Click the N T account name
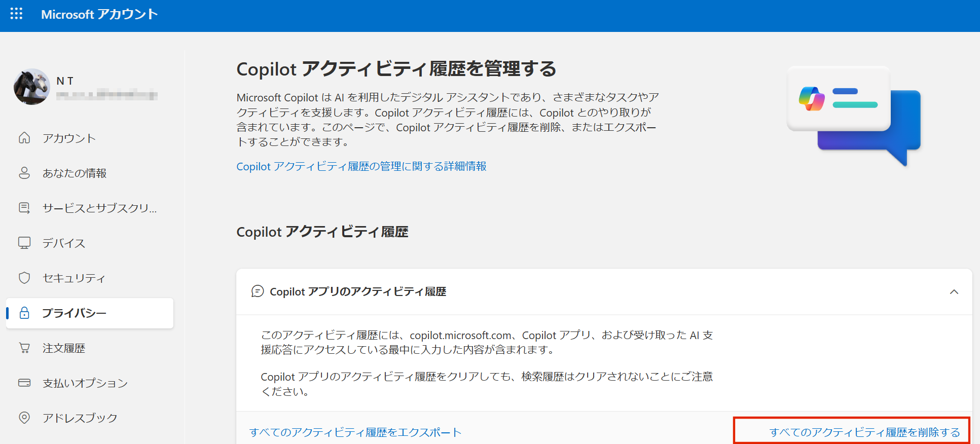The height and width of the screenshot is (444, 980). click(x=65, y=81)
